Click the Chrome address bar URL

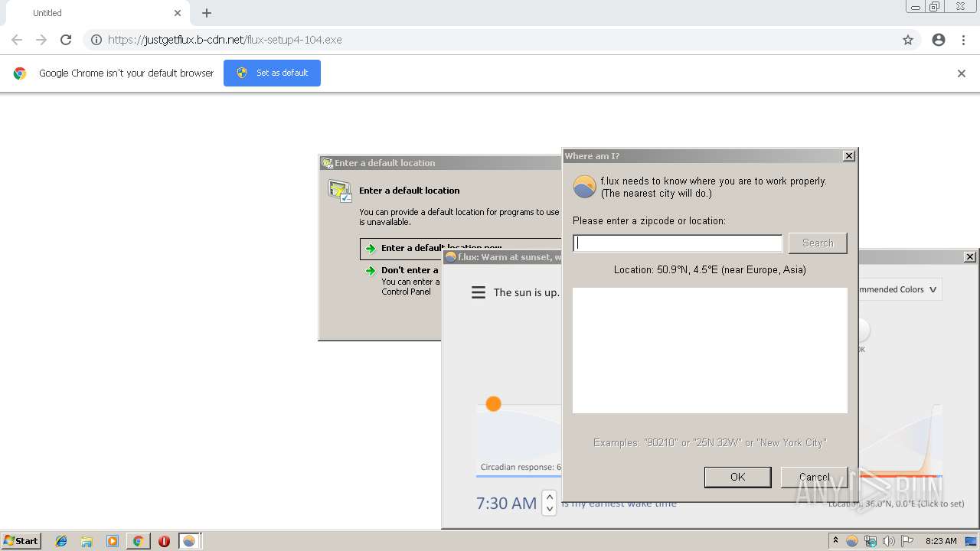(x=225, y=40)
